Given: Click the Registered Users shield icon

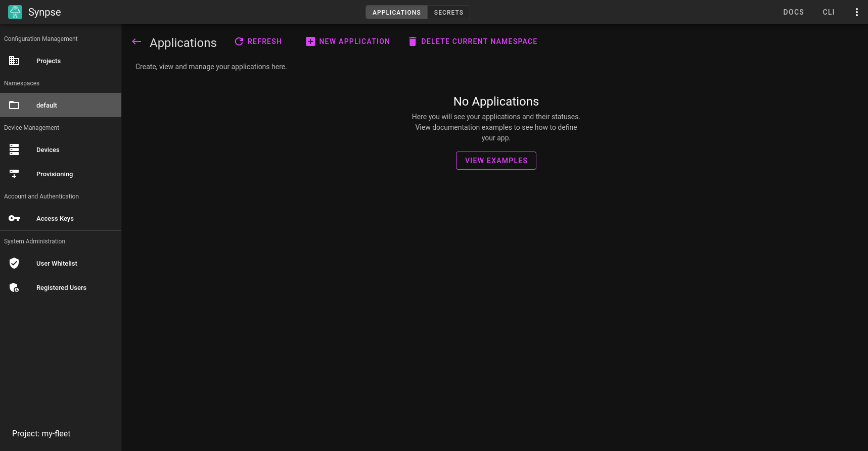Looking at the screenshot, I should [x=14, y=288].
